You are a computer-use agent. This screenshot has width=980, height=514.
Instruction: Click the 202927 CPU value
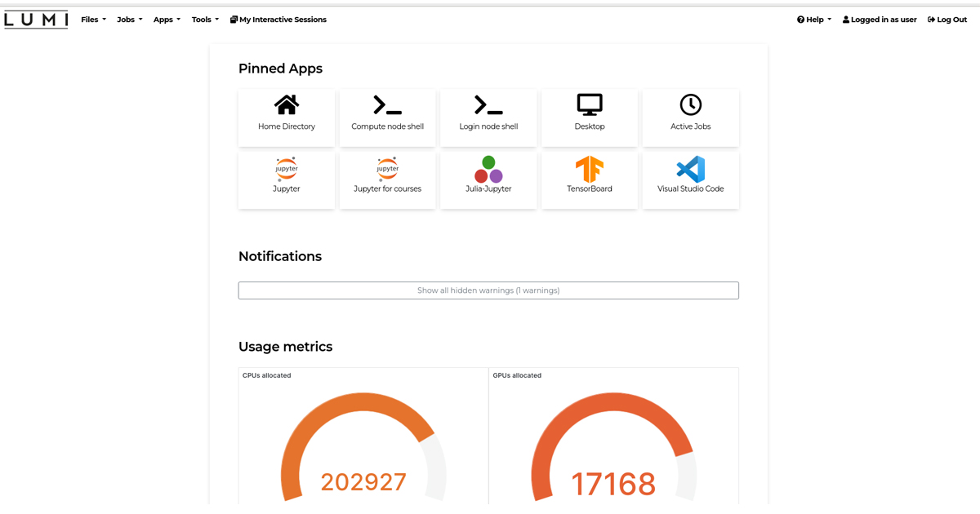[x=363, y=482]
